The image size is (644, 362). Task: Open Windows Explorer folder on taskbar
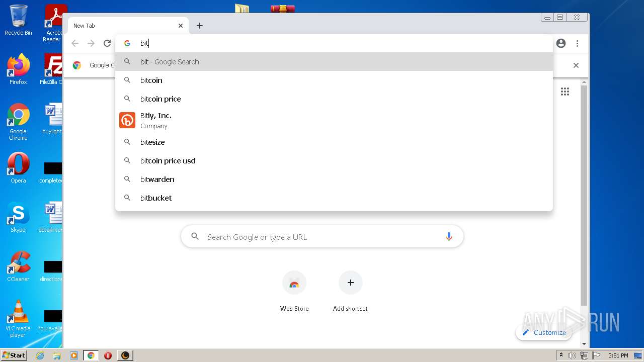[57, 355]
